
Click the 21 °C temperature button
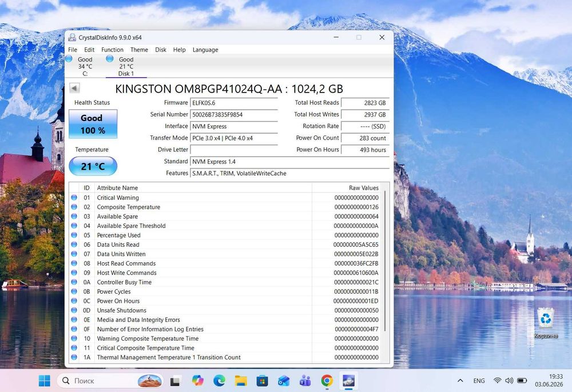coord(93,166)
